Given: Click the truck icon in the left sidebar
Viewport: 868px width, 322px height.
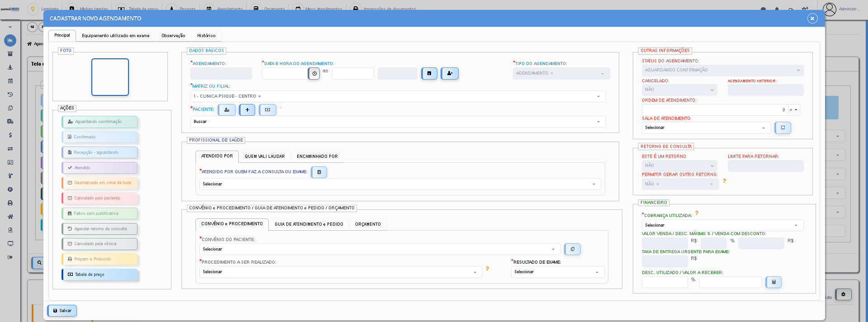Looking at the screenshot, I should pos(10,122).
